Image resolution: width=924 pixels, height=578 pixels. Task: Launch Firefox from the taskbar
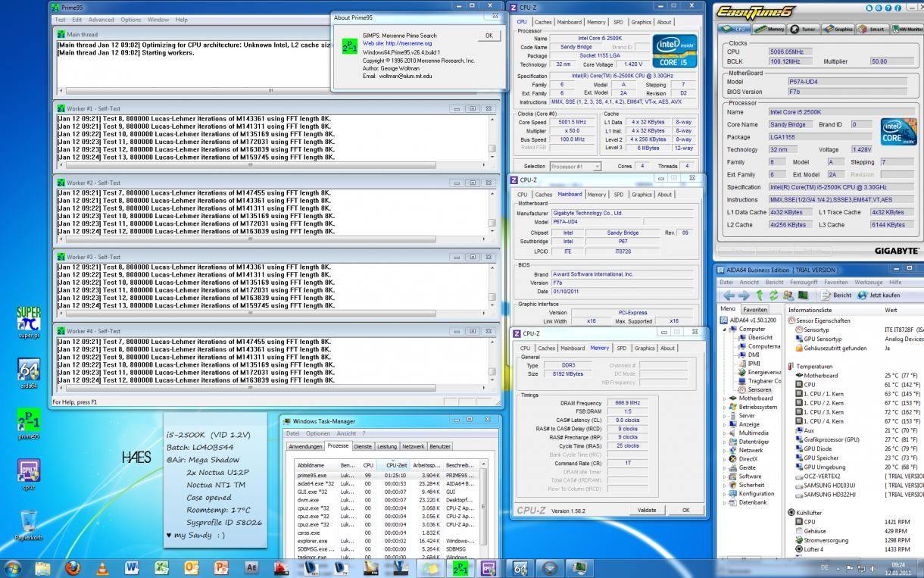[73, 567]
